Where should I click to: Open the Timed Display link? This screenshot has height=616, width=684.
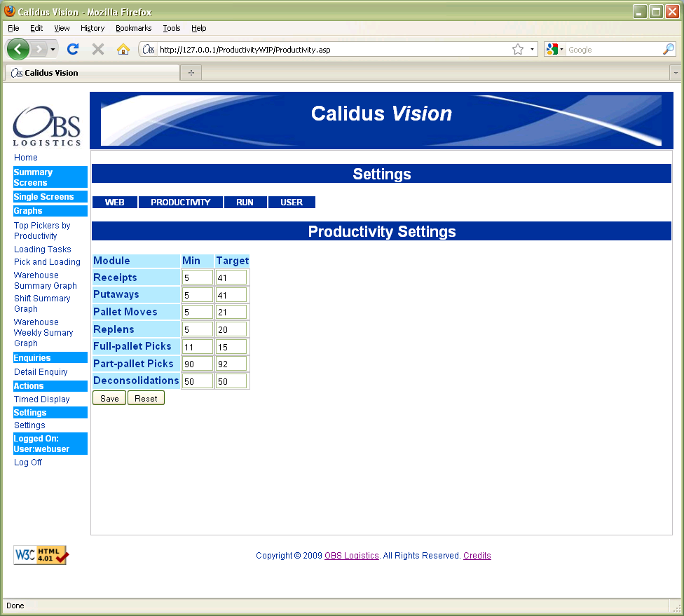[41, 399]
